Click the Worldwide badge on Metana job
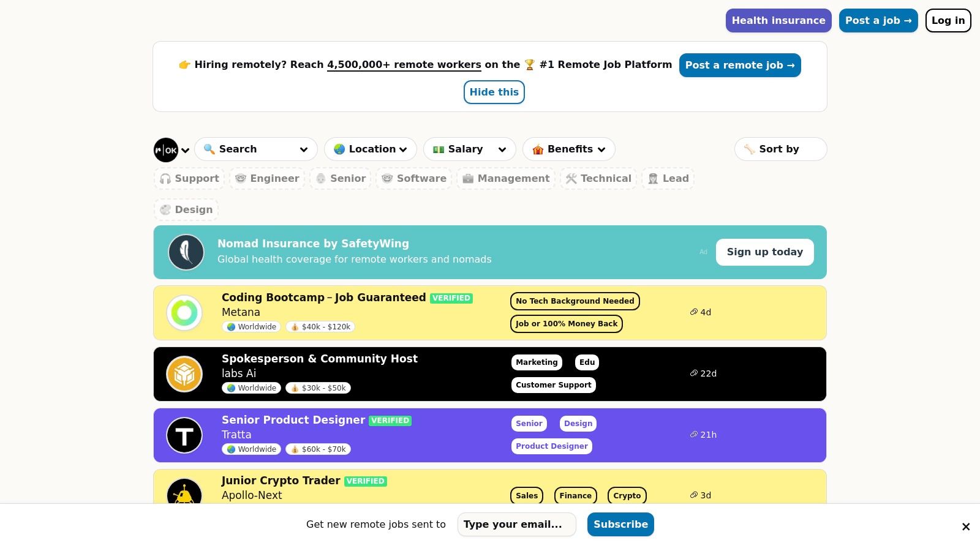Viewport: 980px width, 551px height. click(252, 327)
